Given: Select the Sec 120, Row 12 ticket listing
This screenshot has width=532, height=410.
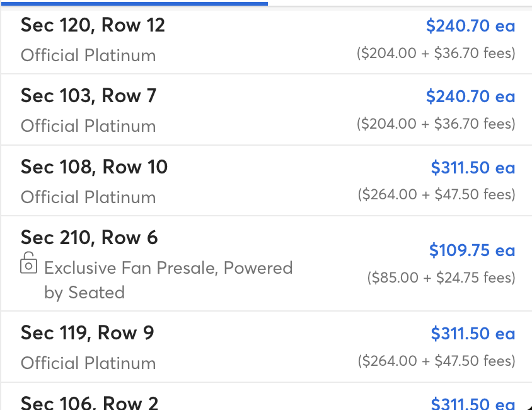Looking at the screenshot, I should click(267, 41).
